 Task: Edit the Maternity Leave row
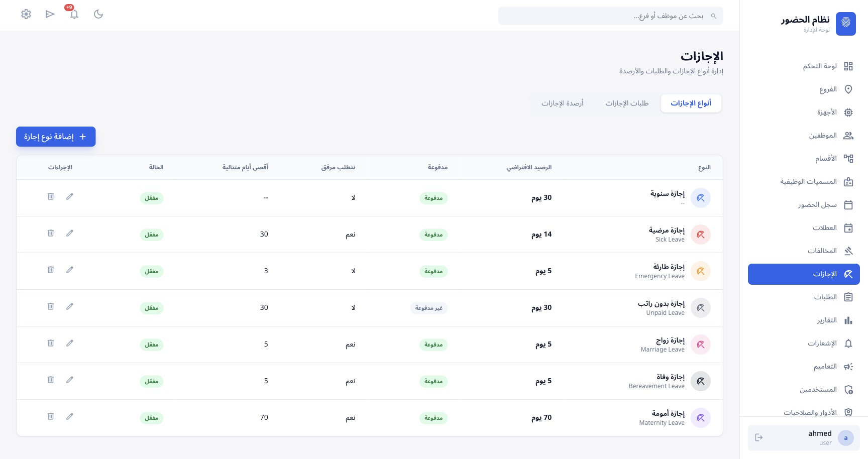[70, 416]
